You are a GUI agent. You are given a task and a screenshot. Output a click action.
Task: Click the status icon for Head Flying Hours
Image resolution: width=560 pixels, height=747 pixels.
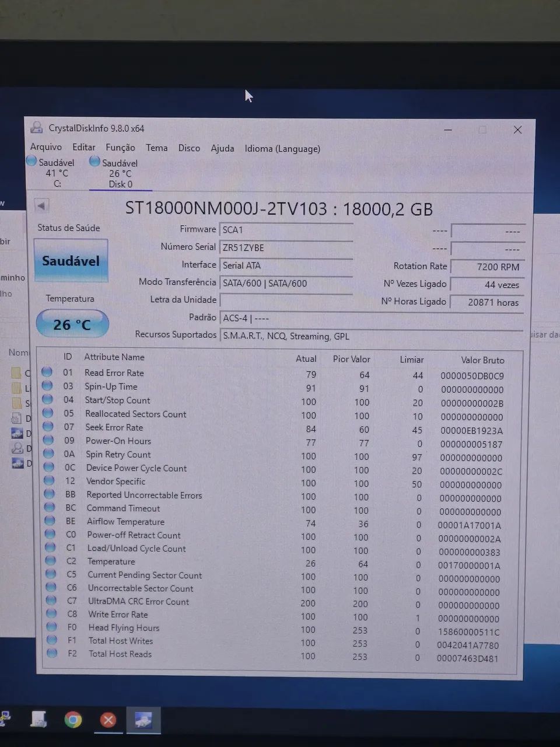pyautogui.click(x=52, y=627)
